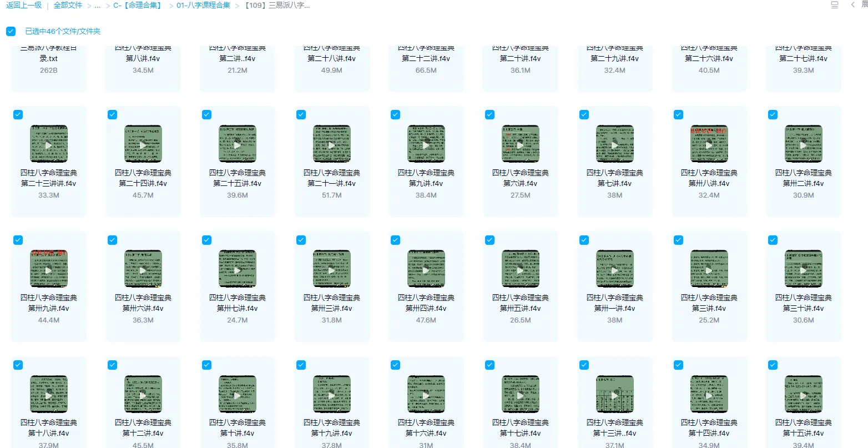Expand the collapsed '...' breadcrumb path
Screen dimensions: 868x448
(x=98, y=6)
